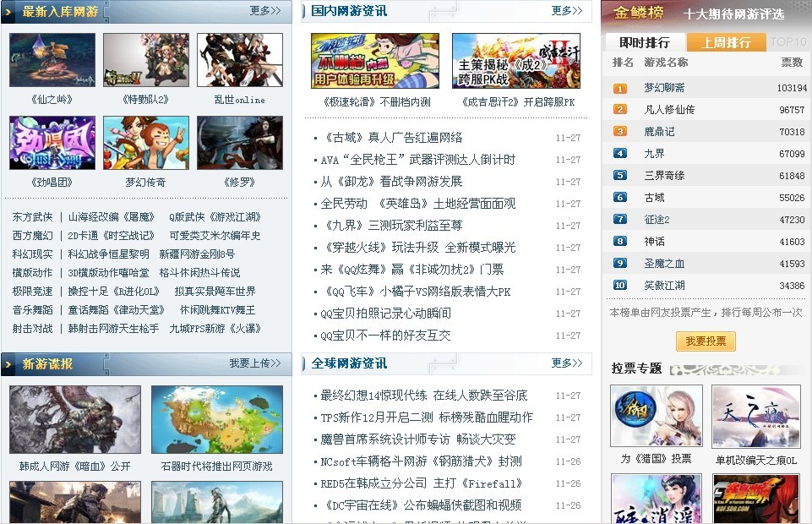Open 韩射击网游天生枪手 link
Image resolution: width=812 pixels, height=524 pixels.
(x=114, y=329)
